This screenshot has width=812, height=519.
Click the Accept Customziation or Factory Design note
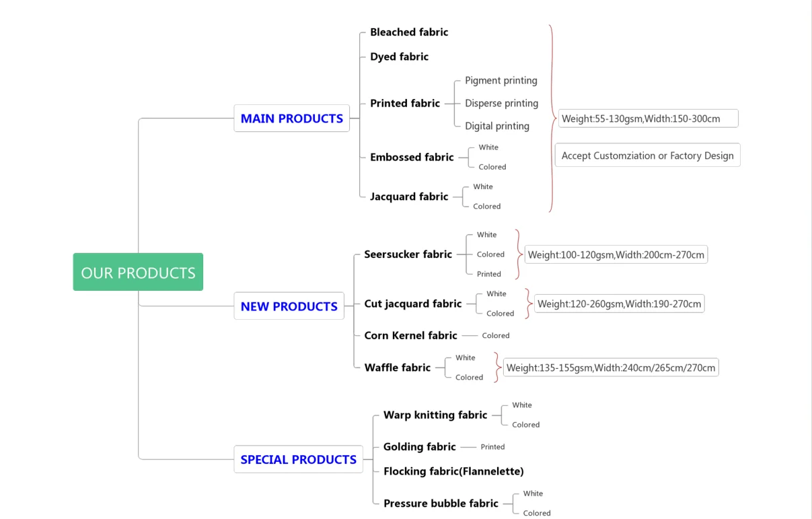click(647, 155)
